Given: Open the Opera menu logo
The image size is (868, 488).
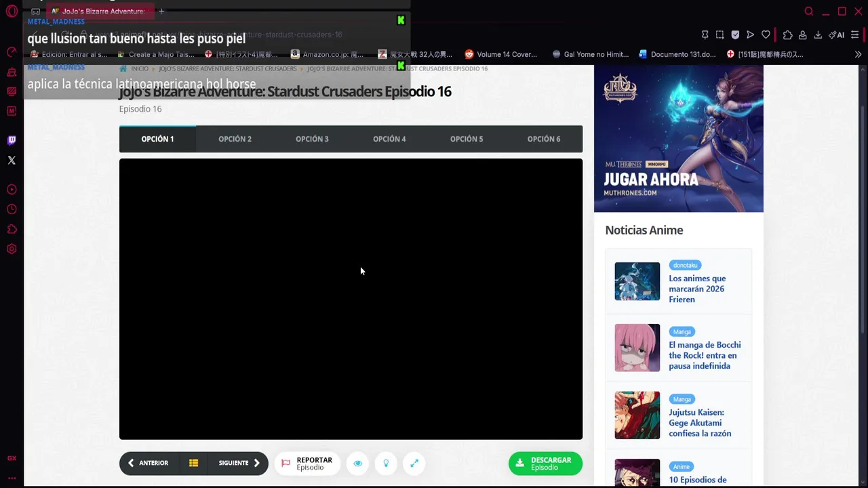Looking at the screenshot, I should pyautogui.click(x=12, y=11).
